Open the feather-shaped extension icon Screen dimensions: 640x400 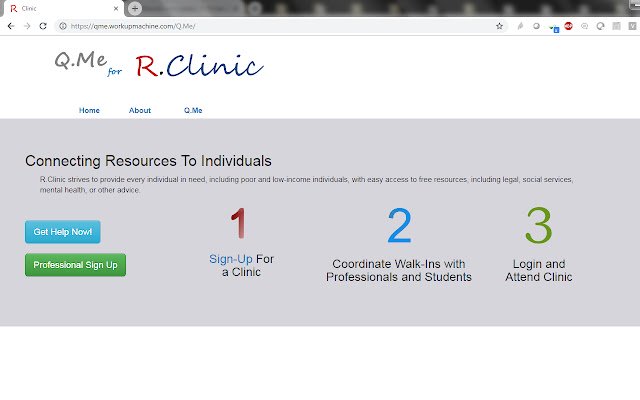pos(520,26)
